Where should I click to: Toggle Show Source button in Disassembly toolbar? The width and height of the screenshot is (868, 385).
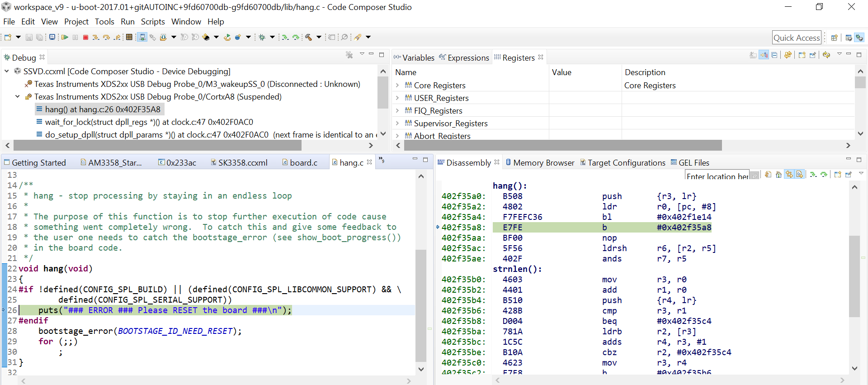pos(799,174)
